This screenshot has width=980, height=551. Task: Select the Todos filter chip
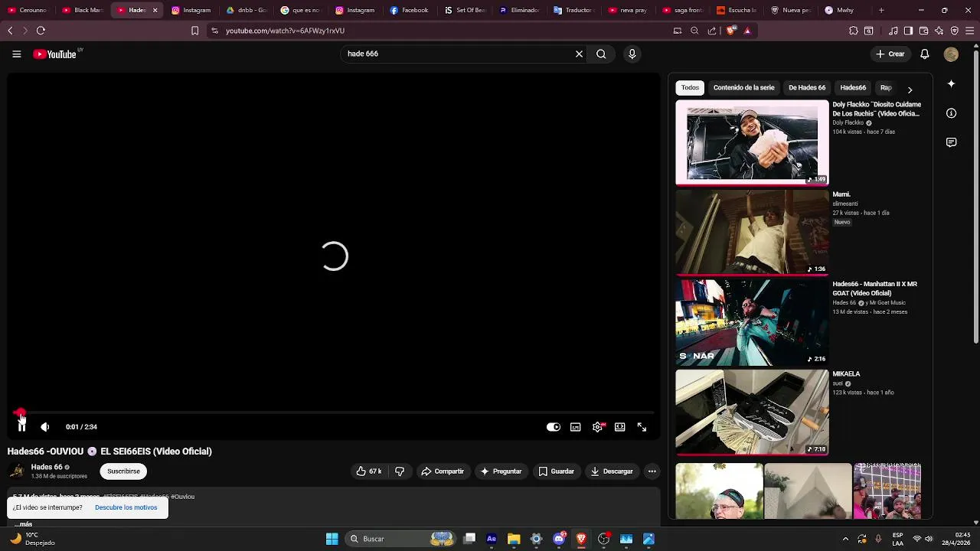(x=690, y=88)
